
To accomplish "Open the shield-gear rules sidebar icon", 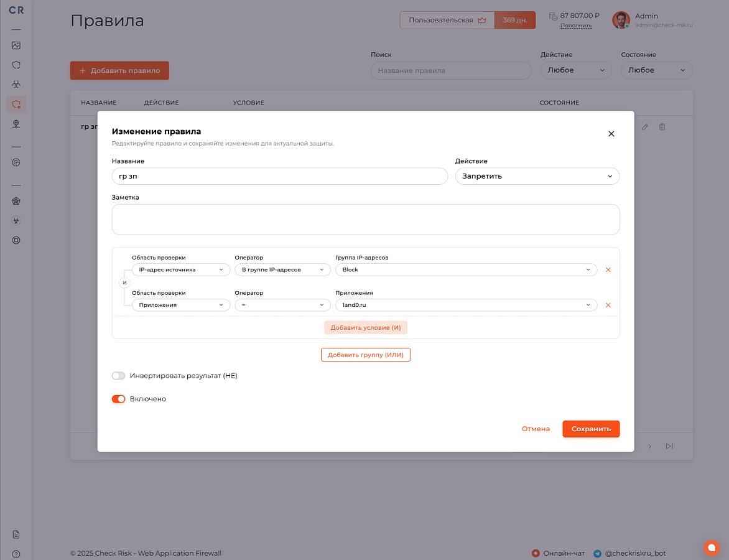I will [16, 104].
